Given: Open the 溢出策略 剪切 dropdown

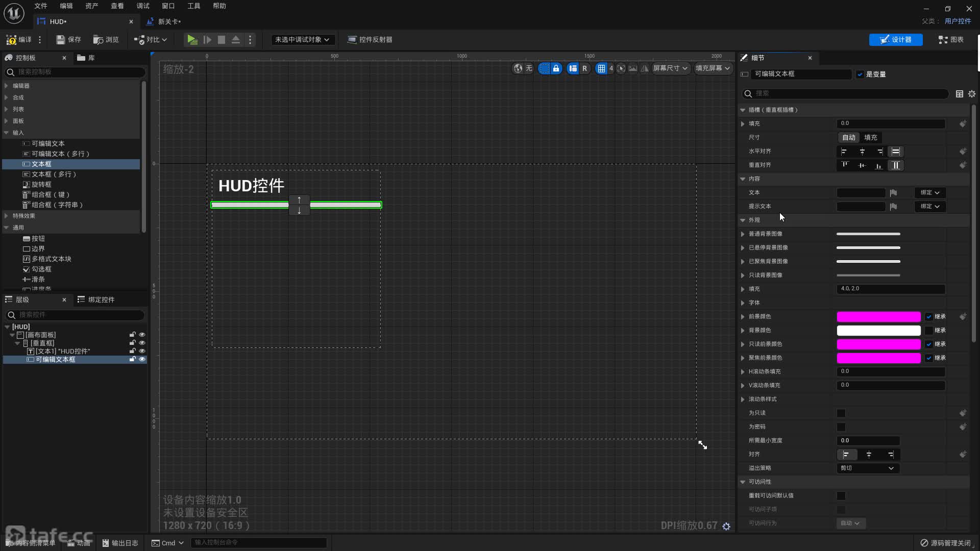Looking at the screenshot, I should click(868, 468).
